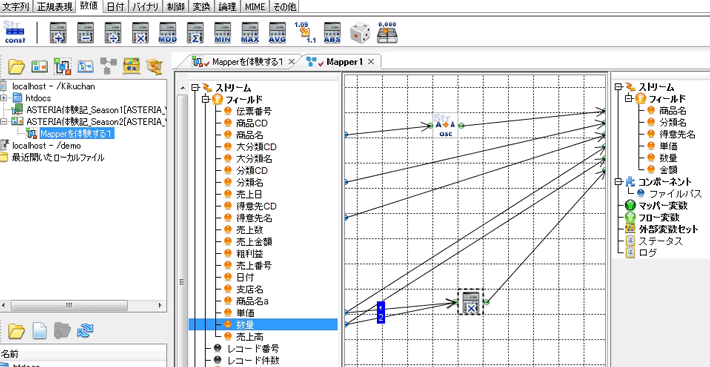Collapse the output フィールド tree node
The image size is (710, 367).
(x=629, y=98)
